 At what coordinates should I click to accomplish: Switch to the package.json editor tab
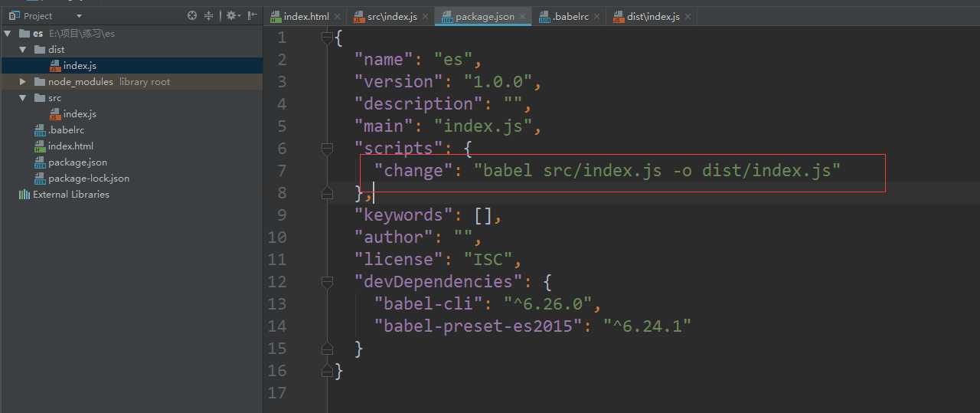tap(485, 16)
